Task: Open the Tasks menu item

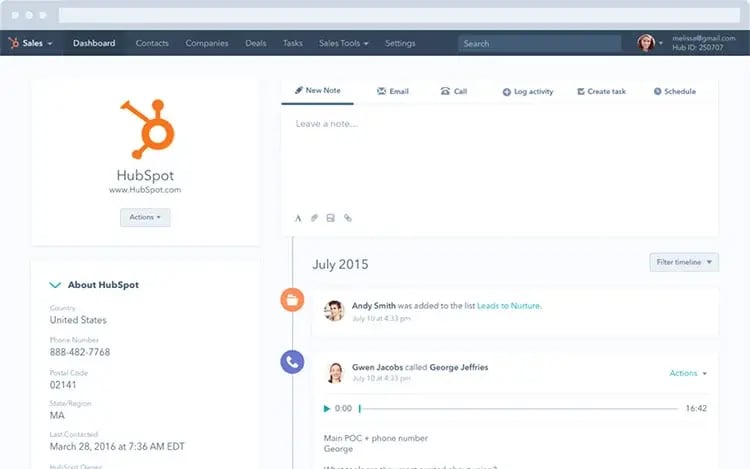Action: pos(292,43)
